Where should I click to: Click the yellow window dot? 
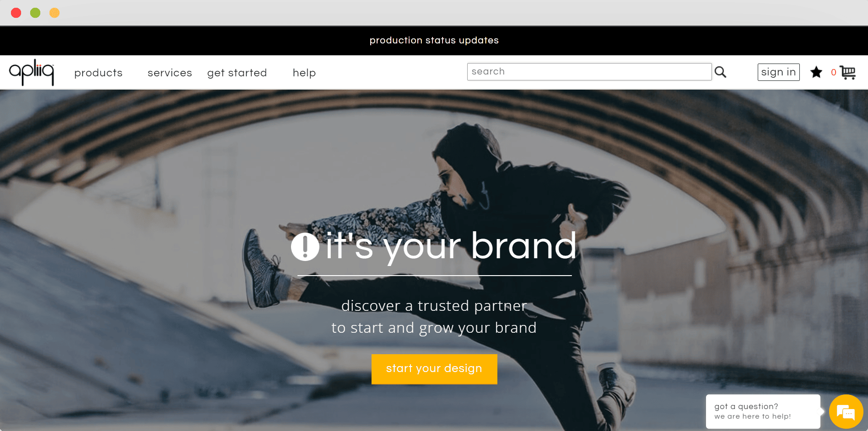(54, 13)
